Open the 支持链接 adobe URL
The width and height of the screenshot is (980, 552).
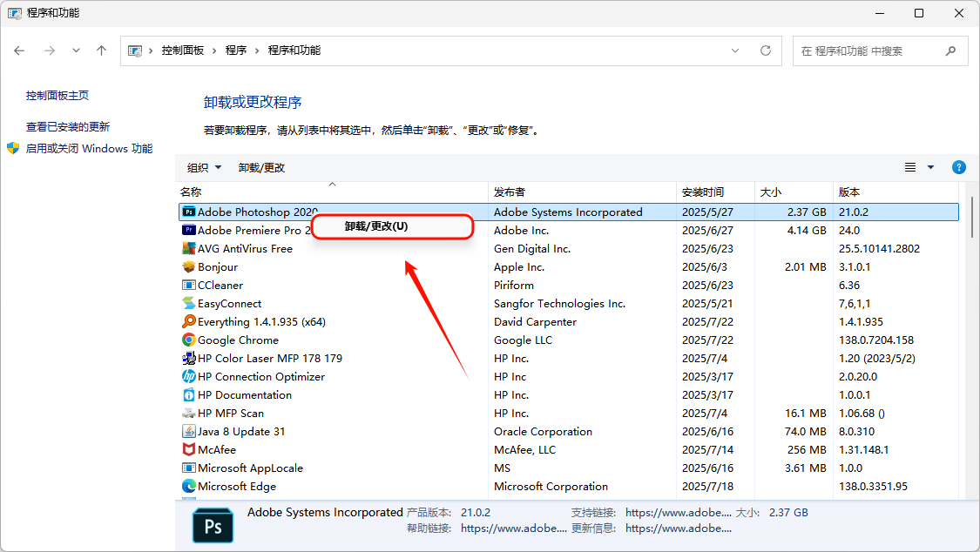(678, 513)
